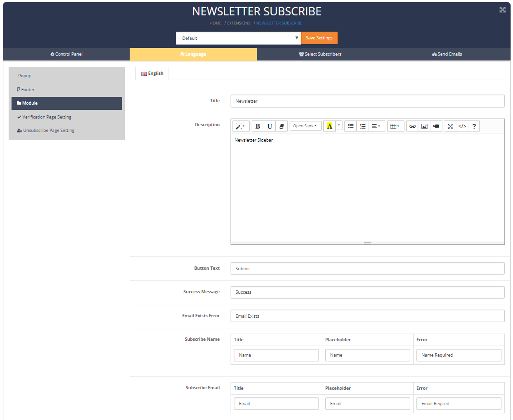Toggle bold formatting in description editor
Image resolution: width=513 pixels, height=420 pixels.
pos(257,126)
